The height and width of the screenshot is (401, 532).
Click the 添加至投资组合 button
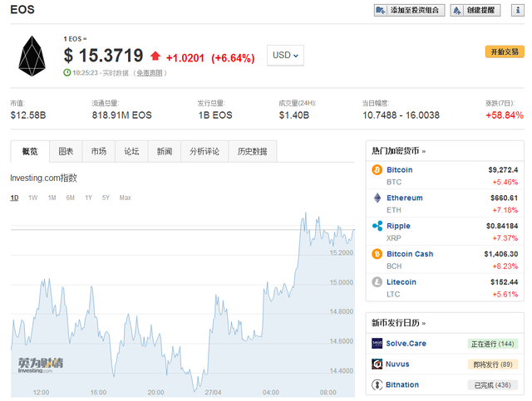(x=409, y=10)
